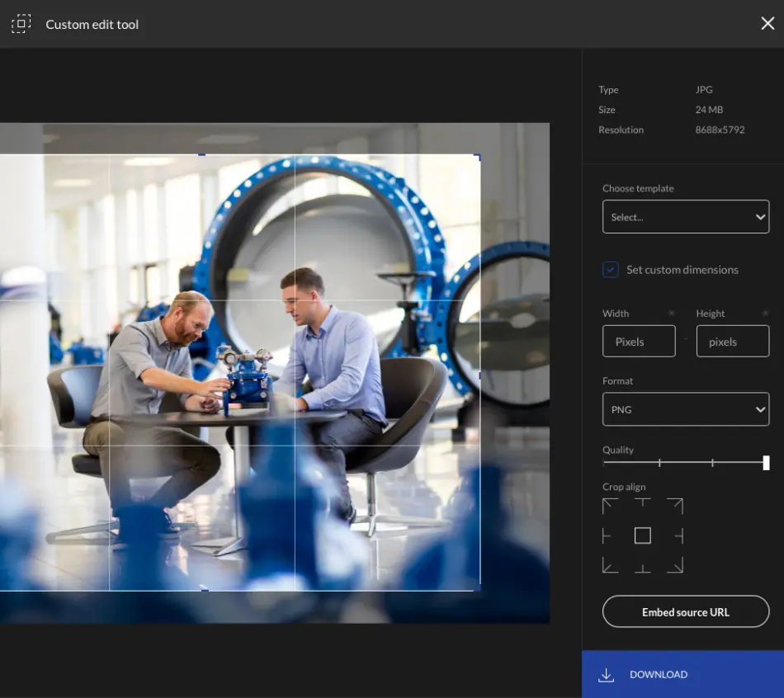The height and width of the screenshot is (698, 784).
Task: Click the JPG type value
Action: point(703,89)
